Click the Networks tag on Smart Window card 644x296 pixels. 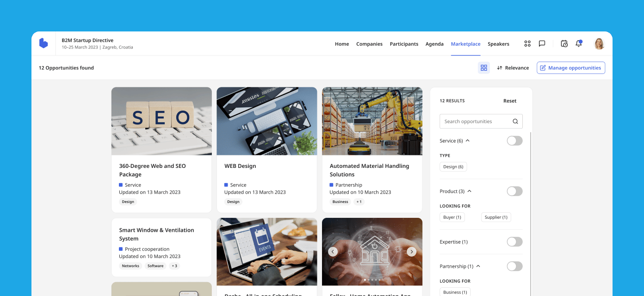tap(130, 266)
